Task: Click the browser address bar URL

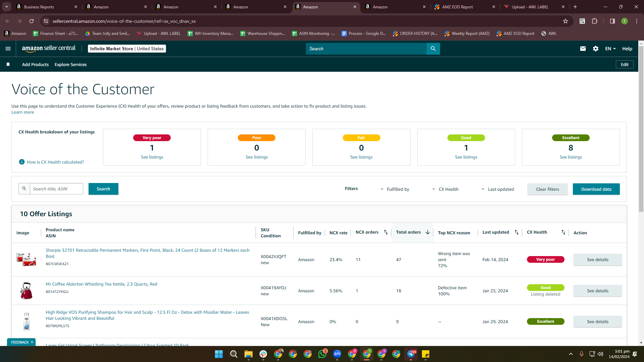Action: (124, 21)
